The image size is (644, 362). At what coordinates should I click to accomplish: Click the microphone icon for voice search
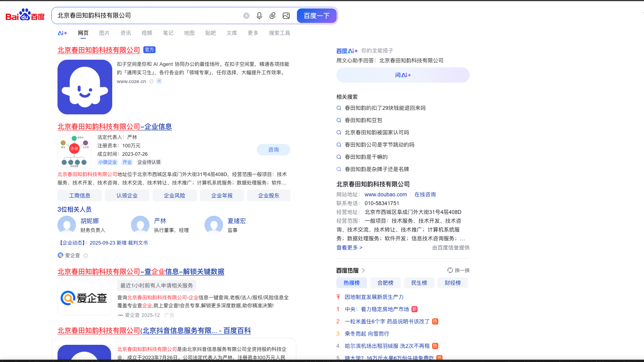point(259,15)
